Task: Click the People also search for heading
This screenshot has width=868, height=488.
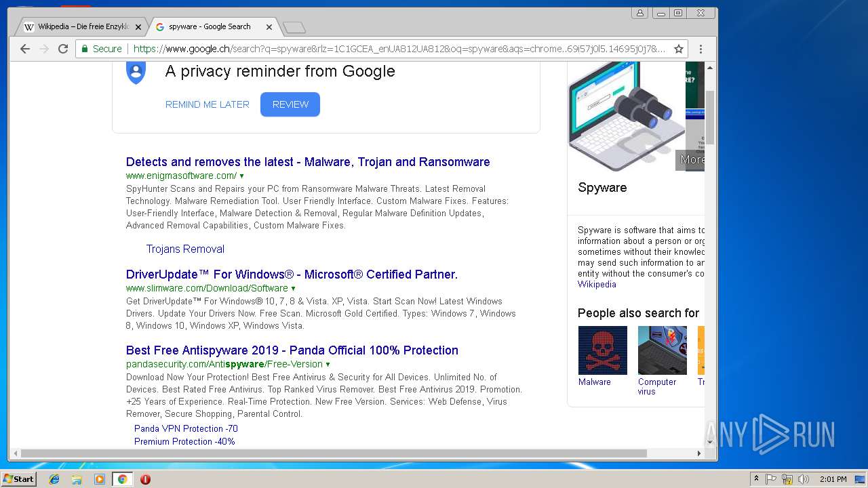Action: pyautogui.click(x=638, y=313)
